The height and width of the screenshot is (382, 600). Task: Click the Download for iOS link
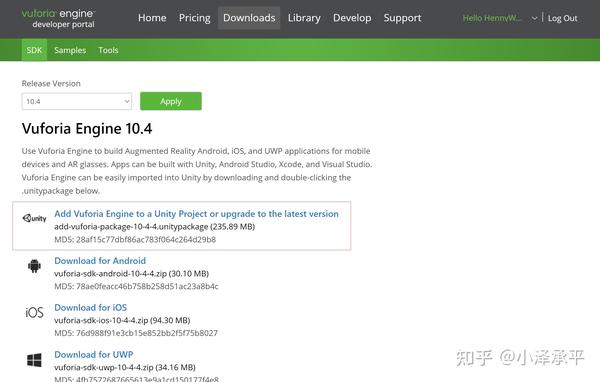(x=90, y=307)
